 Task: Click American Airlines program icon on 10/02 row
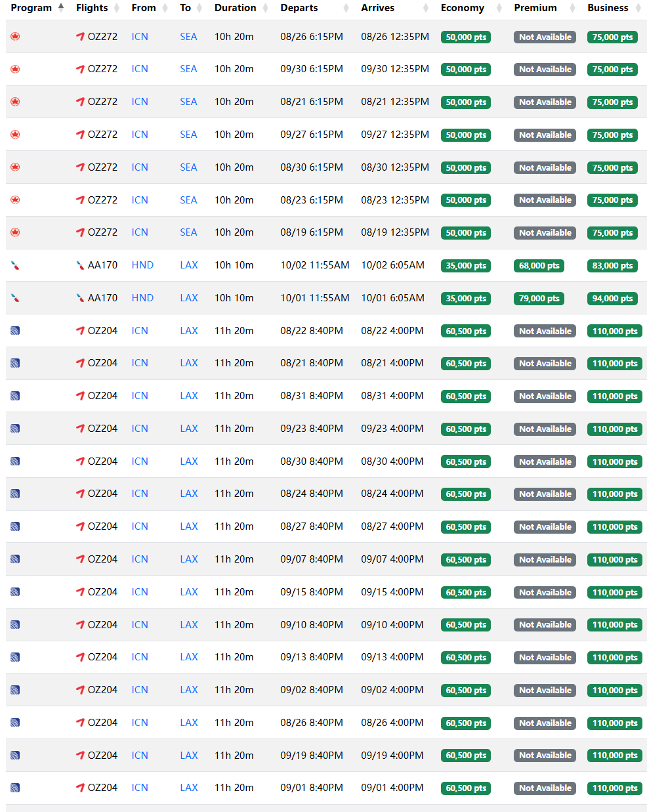coord(15,265)
